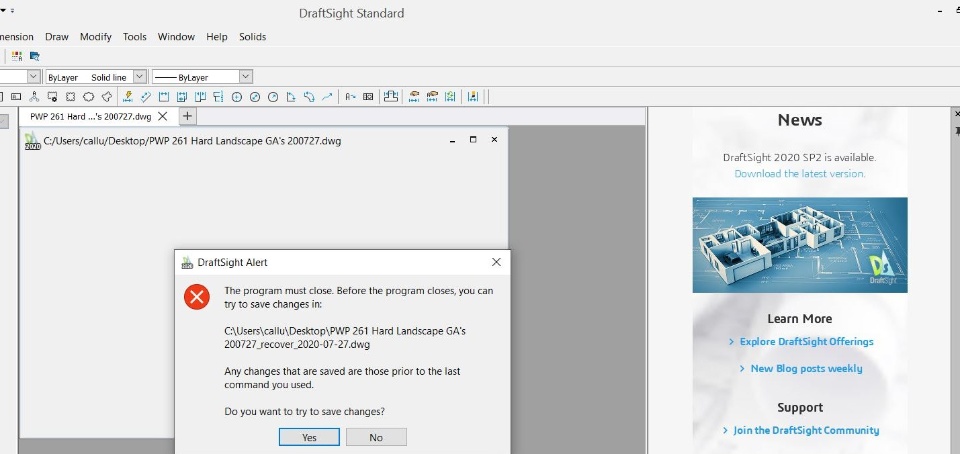
Task: Click the dimension text edit 'A' icon
Action: 350,97
